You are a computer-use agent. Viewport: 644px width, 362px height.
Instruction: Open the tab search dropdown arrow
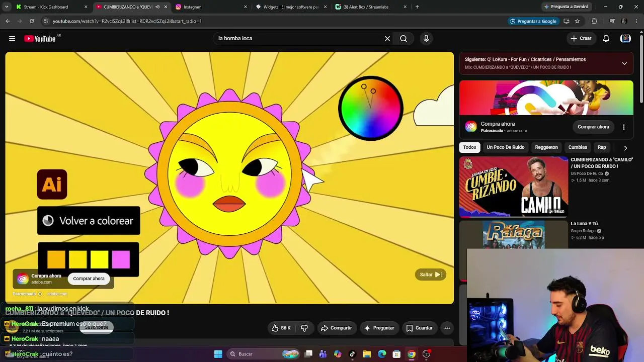(7, 7)
